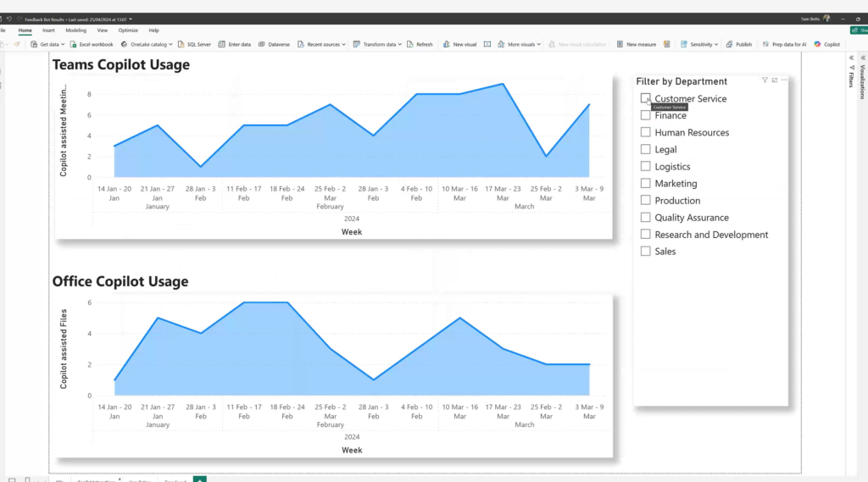Switch to mobile layout view icon
The height and width of the screenshot is (482, 868).
(27, 479)
